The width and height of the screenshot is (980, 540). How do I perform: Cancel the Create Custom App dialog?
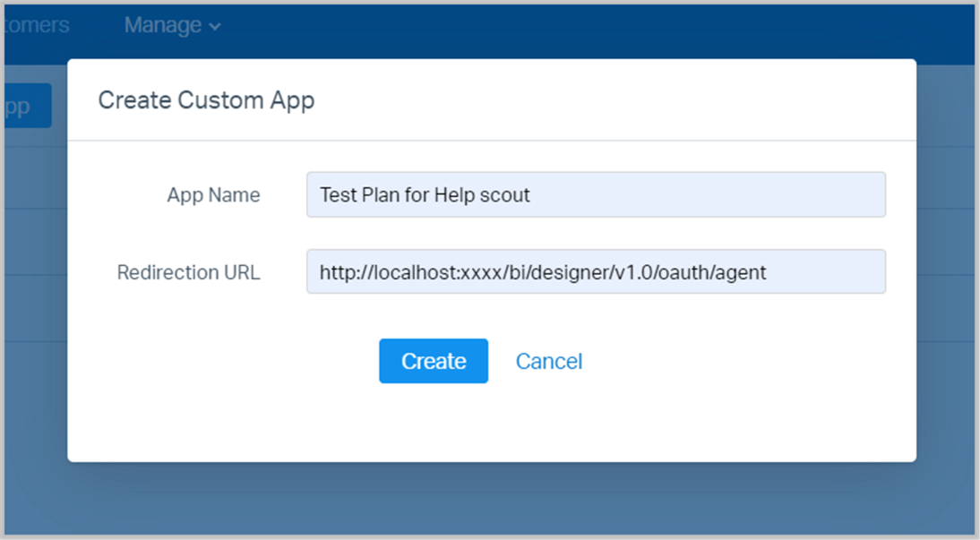click(x=549, y=361)
